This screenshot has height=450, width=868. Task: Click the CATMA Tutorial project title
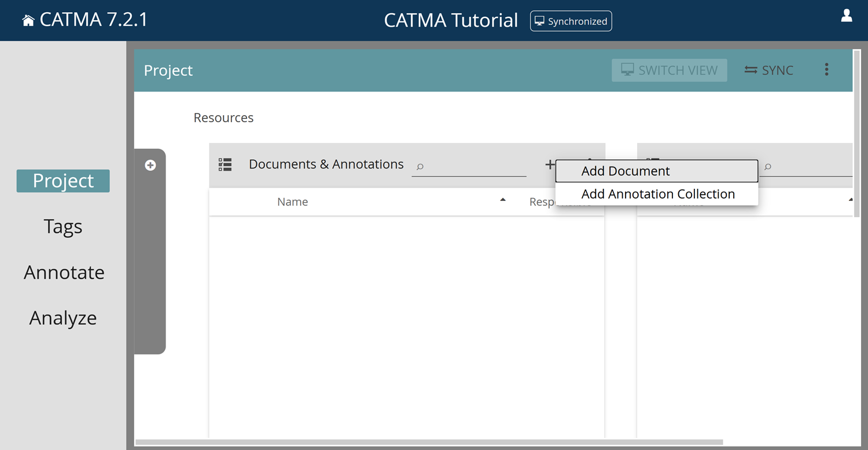click(x=451, y=20)
